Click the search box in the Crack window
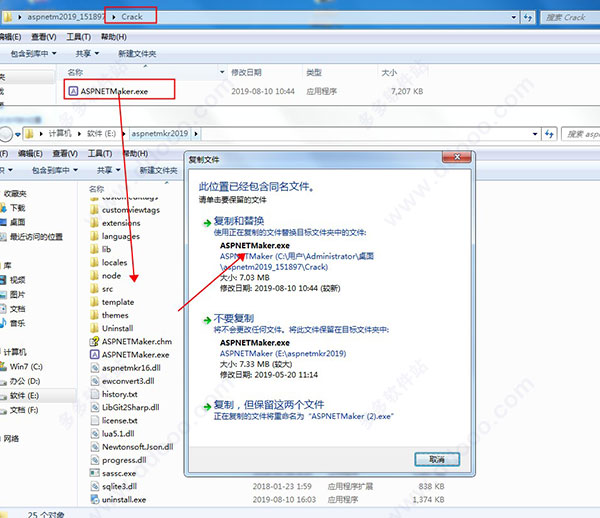The image size is (600, 518). click(570, 17)
